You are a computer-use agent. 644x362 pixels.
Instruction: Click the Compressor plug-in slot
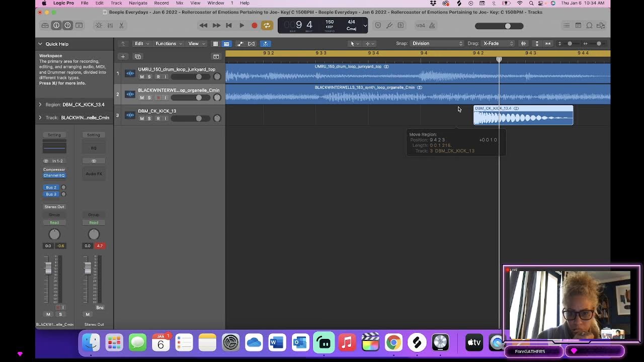pos(54,170)
